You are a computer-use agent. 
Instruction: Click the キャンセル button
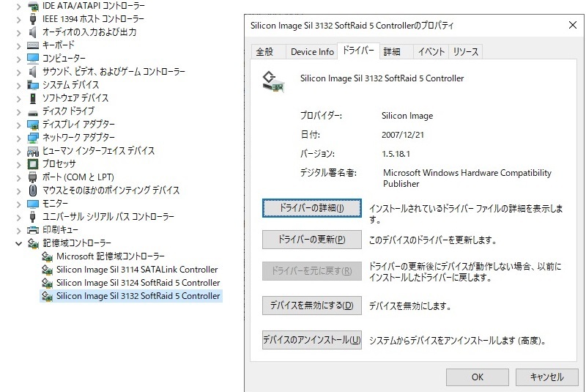tap(546, 377)
